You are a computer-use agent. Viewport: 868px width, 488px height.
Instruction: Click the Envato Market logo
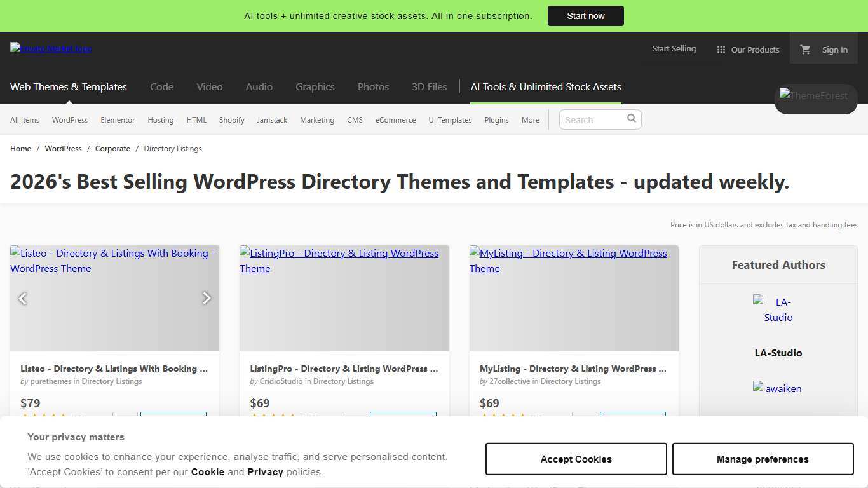tap(50, 48)
